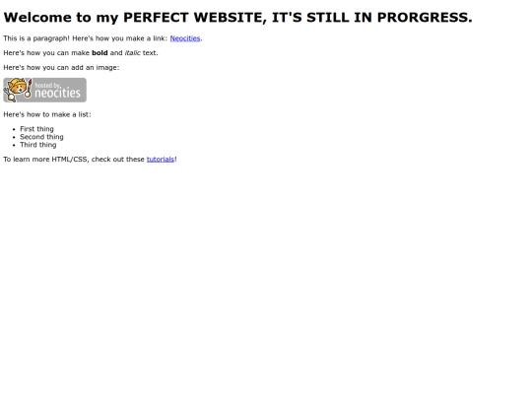This screenshot has width=532, height=399.
Task: Click the bullet before 'Third thing'
Action: point(14,145)
